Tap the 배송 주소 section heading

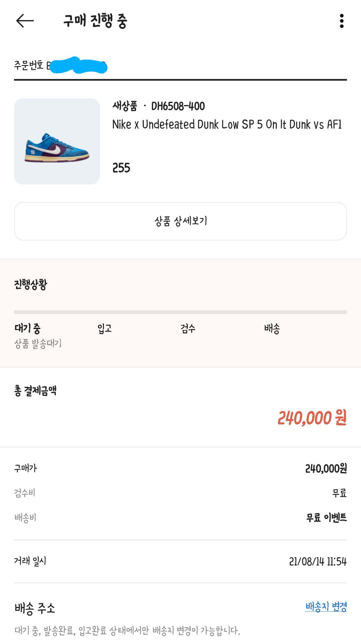pos(35,608)
